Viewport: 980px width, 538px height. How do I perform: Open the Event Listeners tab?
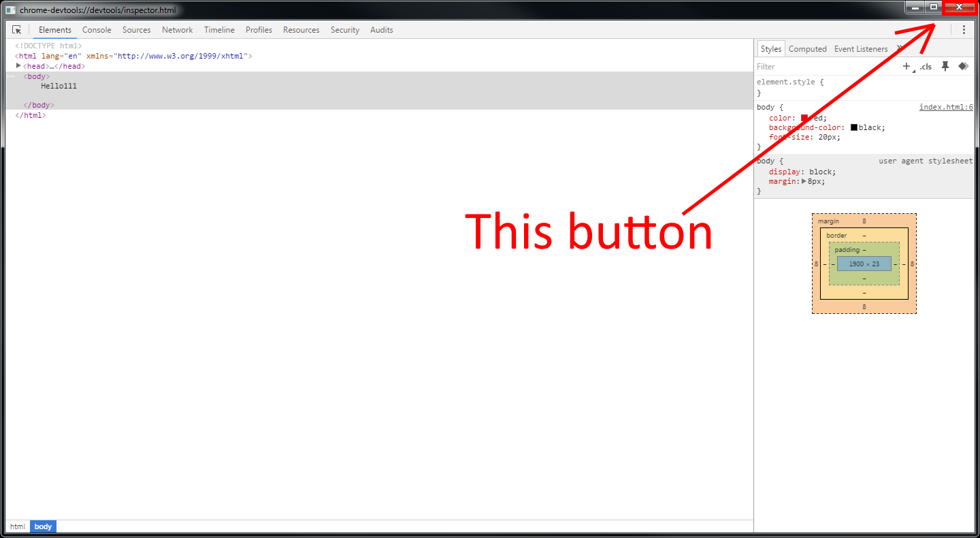click(x=861, y=49)
